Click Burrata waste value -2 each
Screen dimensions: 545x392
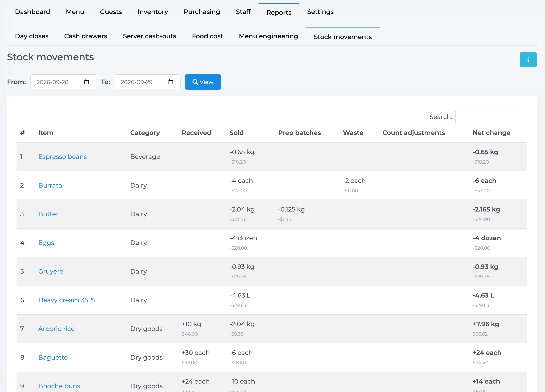[354, 180]
